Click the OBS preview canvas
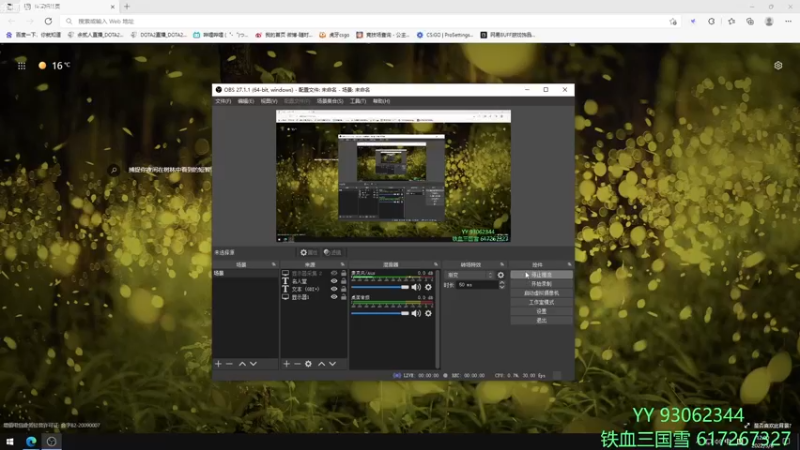This screenshot has width=800, height=450. pyautogui.click(x=393, y=176)
